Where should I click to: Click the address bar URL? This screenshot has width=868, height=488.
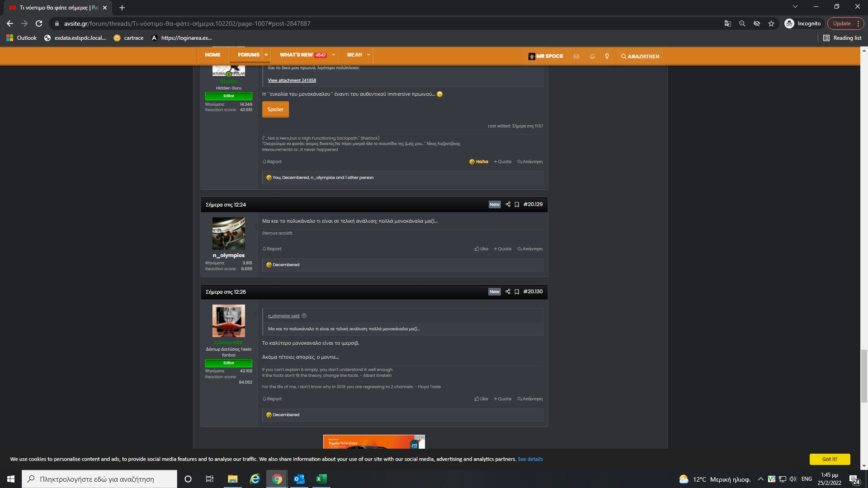187,23
